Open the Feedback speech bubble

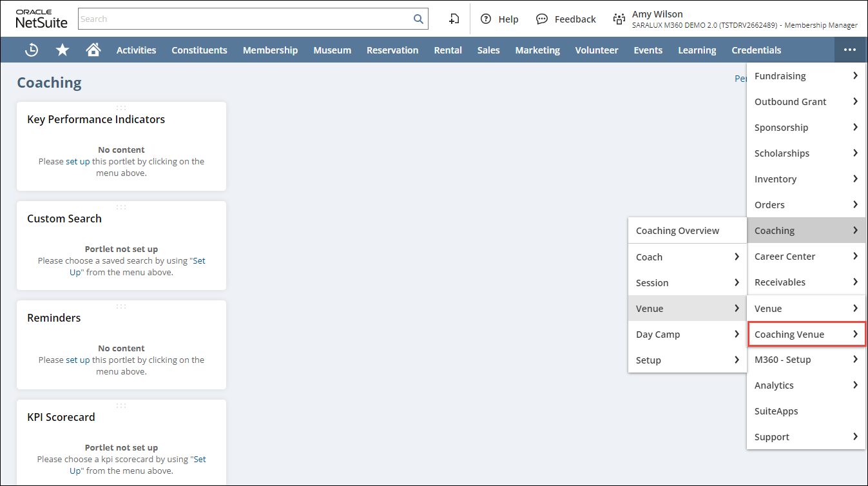[x=566, y=19]
